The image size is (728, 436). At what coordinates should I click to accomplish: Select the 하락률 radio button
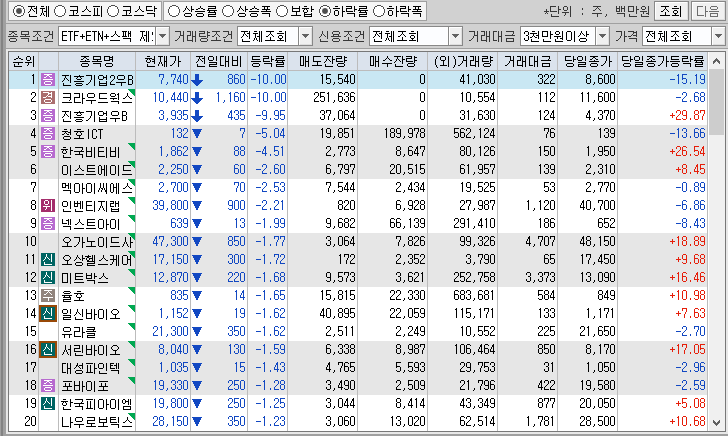tap(325, 11)
